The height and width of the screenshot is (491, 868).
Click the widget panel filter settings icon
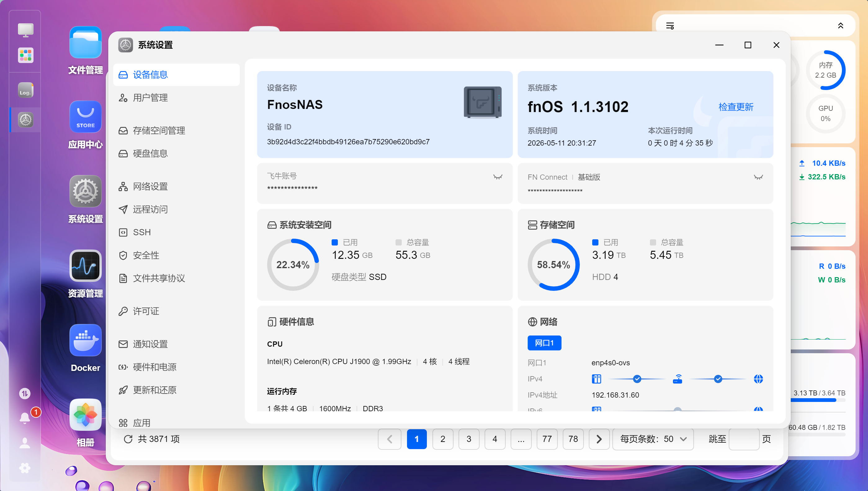tap(670, 26)
